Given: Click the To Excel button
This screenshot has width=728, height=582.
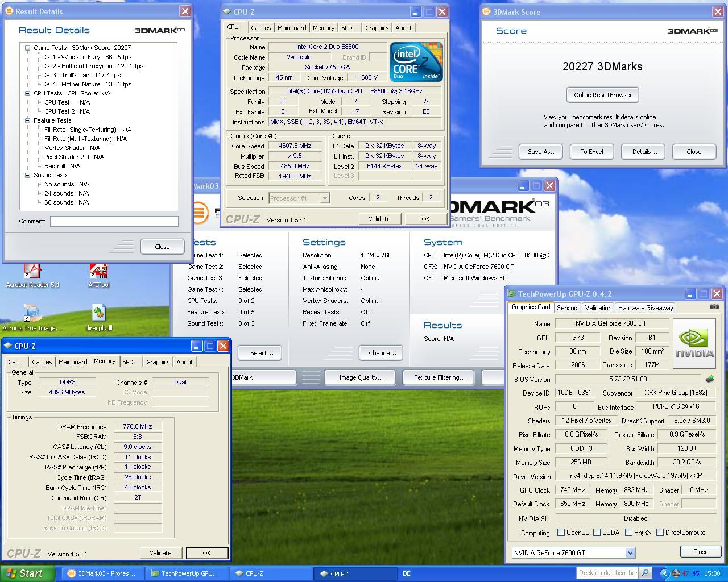Looking at the screenshot, I should (591, 152).
